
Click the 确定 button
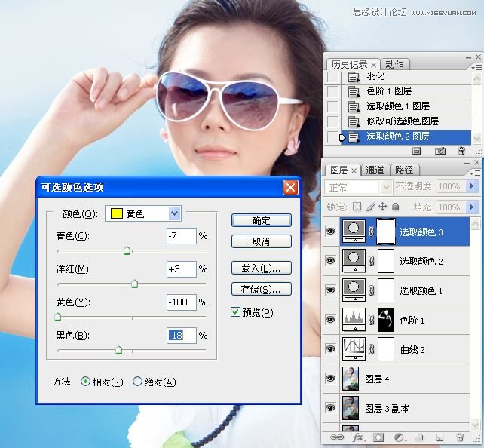(261, 220)
